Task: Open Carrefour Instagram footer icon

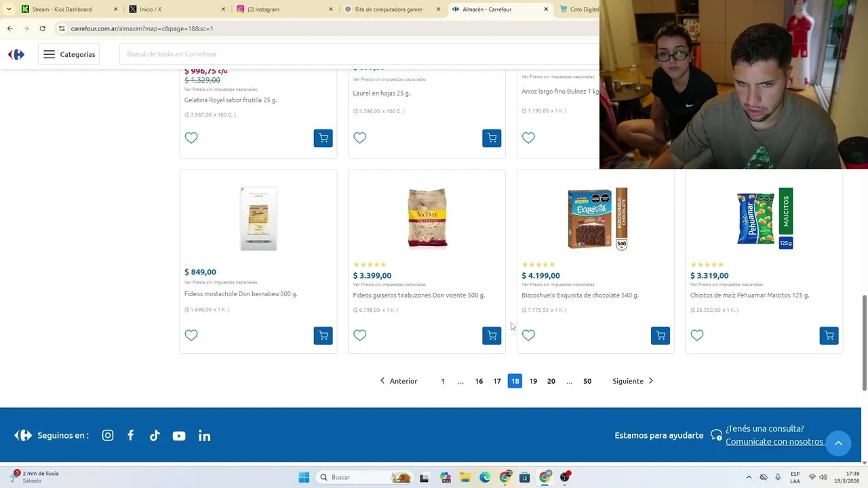Action: click(108, 436)
